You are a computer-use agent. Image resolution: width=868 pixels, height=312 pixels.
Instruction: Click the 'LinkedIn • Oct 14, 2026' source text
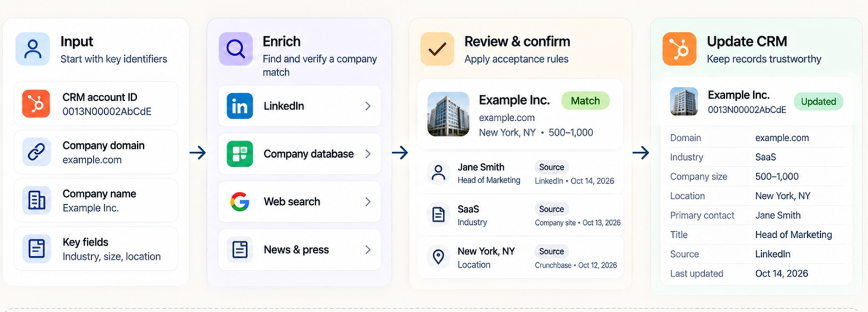tap(575, 181)
